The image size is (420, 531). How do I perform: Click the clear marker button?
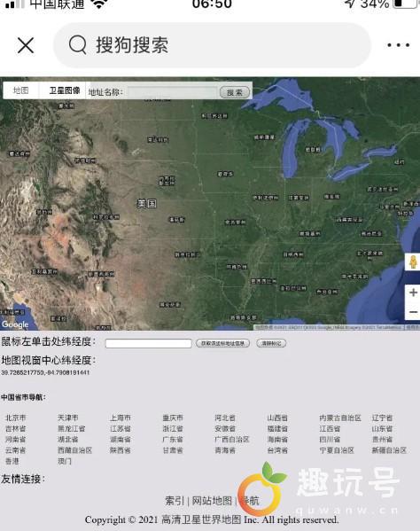[x=271, y=343]
